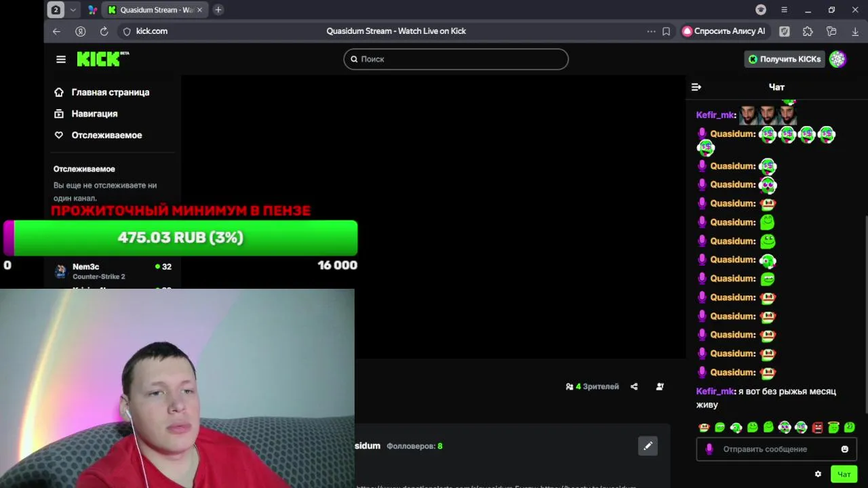
Task: Expand the tab list dropdown arrow
Action: coord(73,9)
